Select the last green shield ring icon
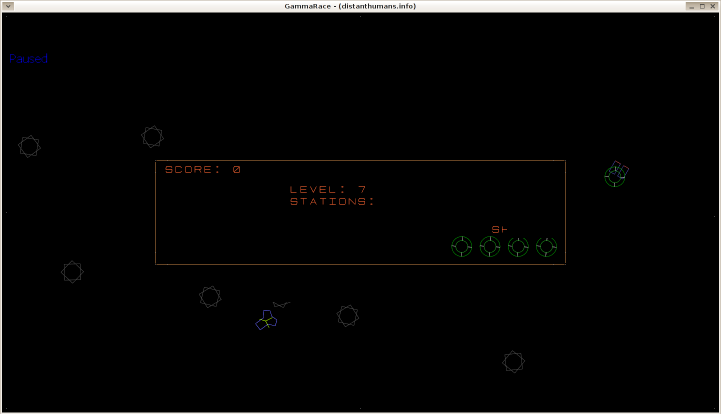The height and width of the screenshot is (414, 721). tap(546, 246)
